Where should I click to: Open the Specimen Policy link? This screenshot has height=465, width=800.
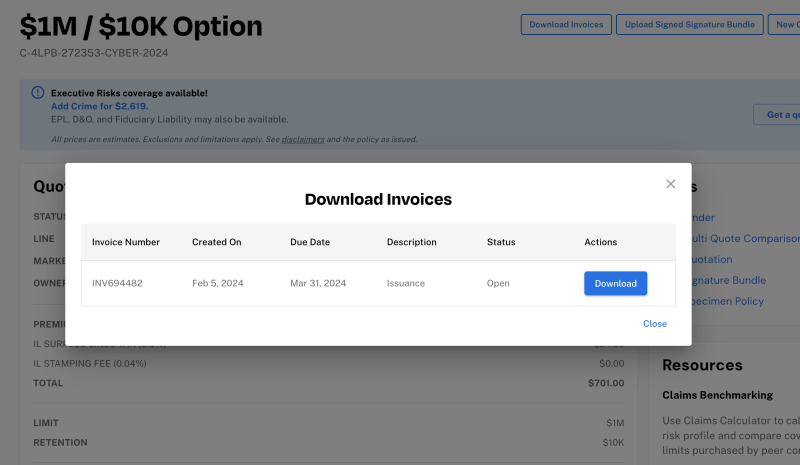pos(726,301)
